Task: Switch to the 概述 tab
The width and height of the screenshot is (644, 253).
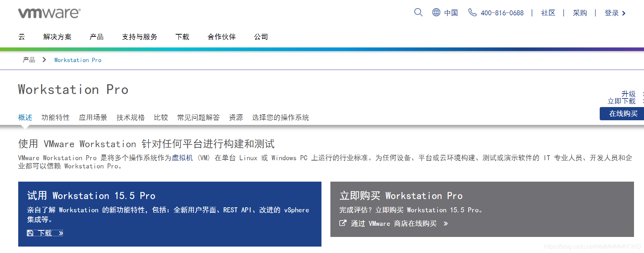Action: click(x=25, y=117)
